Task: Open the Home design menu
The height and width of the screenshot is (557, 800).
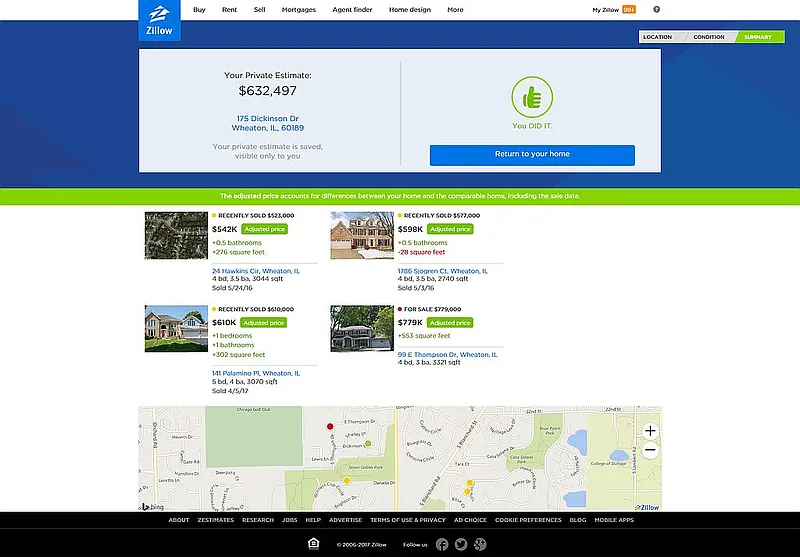Action: pos(410,10)
